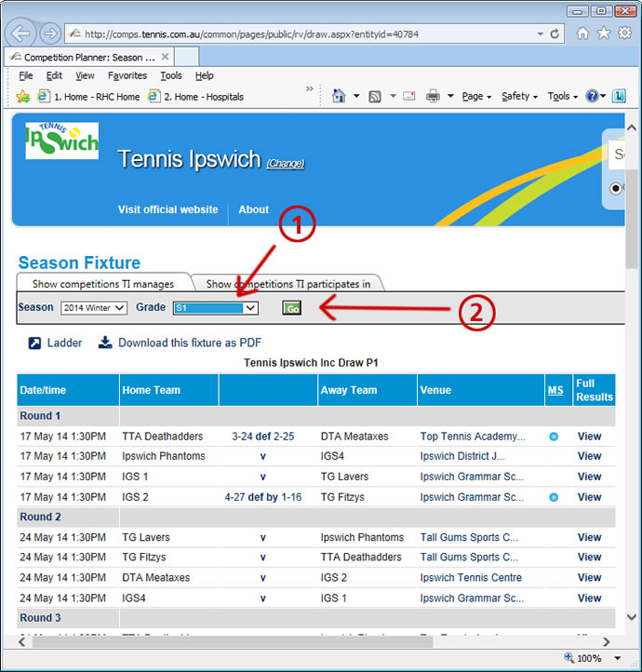Open the Grade S1 dropdown
Viewport: 642px width, 672px height.
[x=216, y=308]
